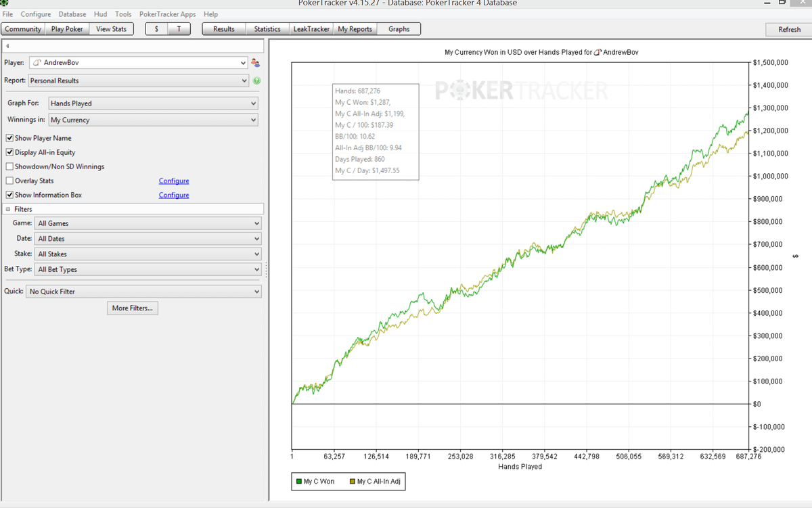Screen dimensions: 812x508
Task: Click the player selection people icon
Action: (x=256, y=63)
